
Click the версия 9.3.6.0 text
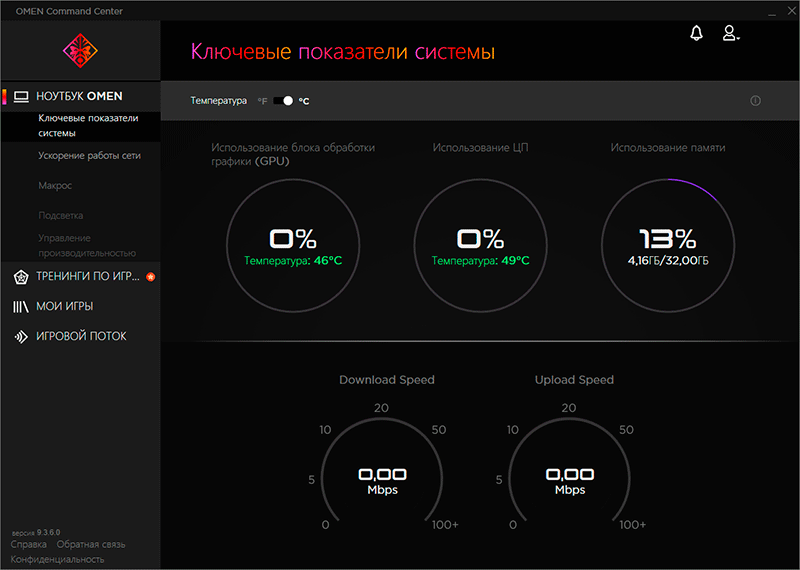click(x=36, y=532)
